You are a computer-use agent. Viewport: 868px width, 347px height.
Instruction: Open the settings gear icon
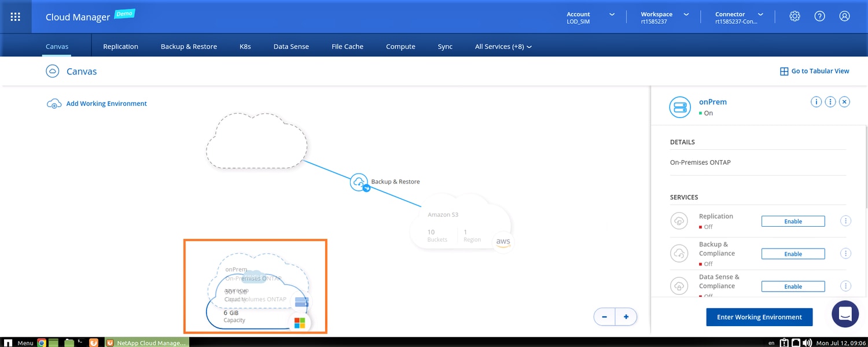click(795, 16)
